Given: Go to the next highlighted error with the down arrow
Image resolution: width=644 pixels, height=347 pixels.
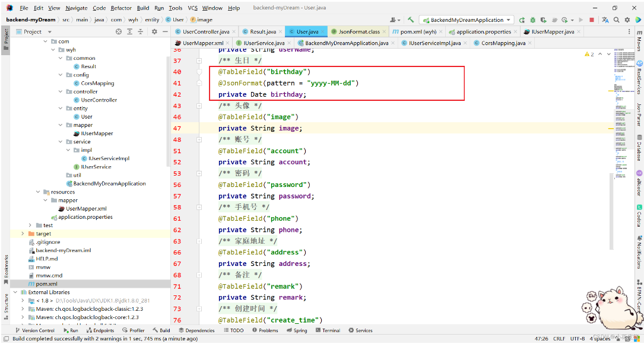Looking at the screenshot, I should pos(608,54).
